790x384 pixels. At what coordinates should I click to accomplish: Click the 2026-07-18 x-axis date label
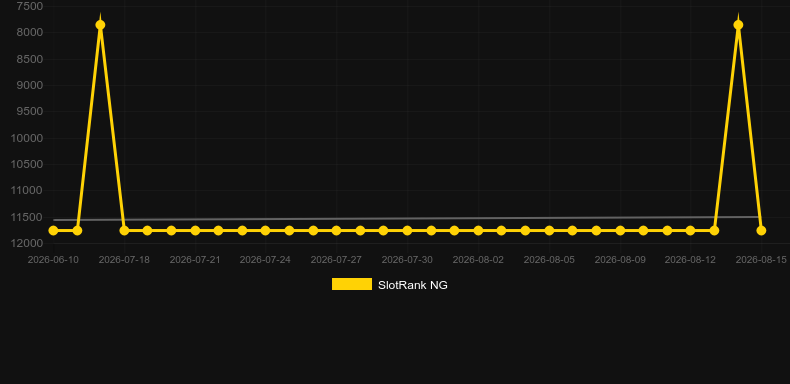[124, 260]
